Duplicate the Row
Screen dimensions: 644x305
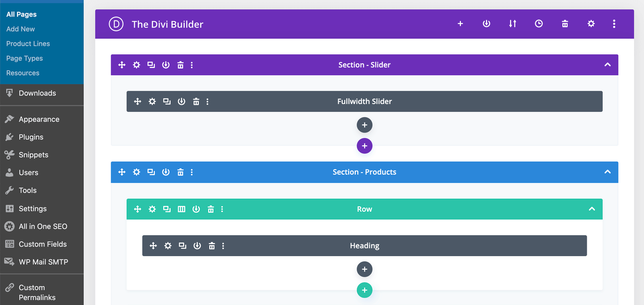click(167, 209)
